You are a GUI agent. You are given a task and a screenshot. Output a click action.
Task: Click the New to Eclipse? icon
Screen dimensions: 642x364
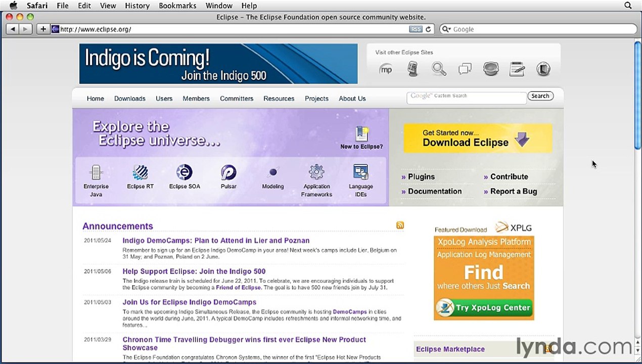pos(361,134)
